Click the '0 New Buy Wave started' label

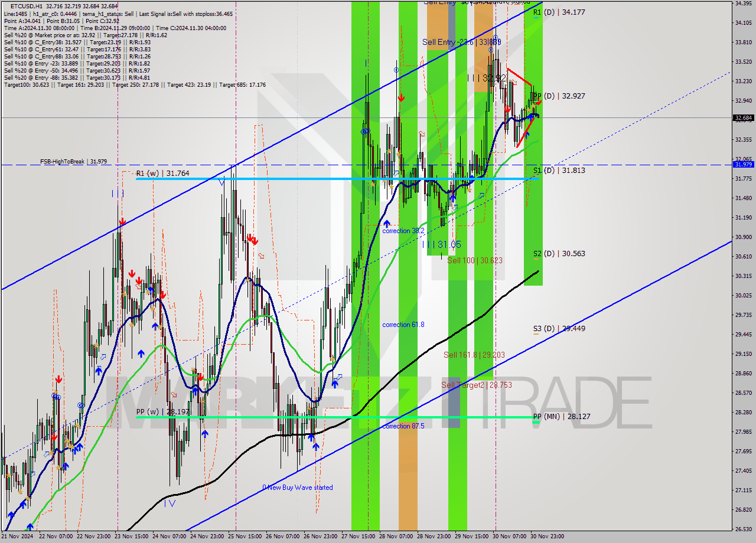298,488
